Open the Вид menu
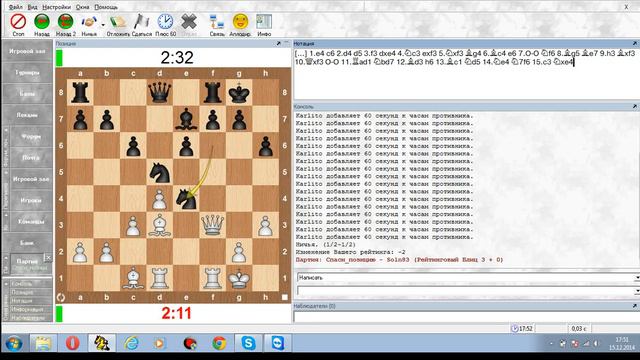Viewport: 640px width, 360px height. coord(32,7)
